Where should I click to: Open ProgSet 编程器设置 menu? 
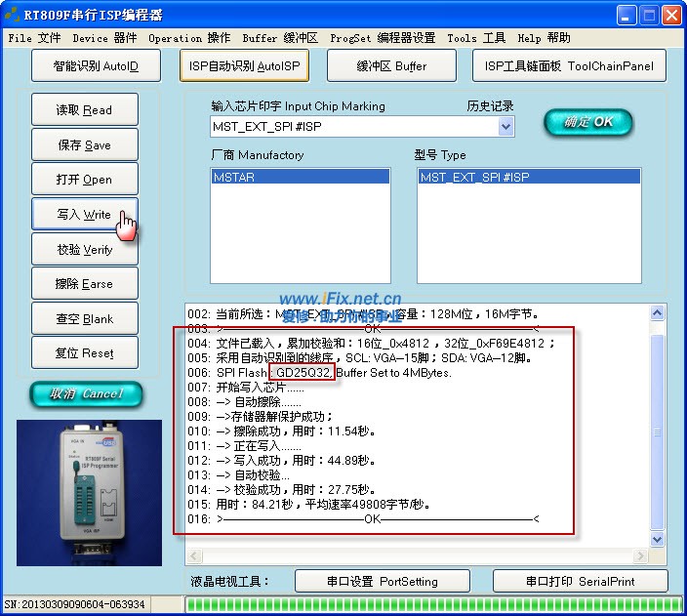pos(383,38)
